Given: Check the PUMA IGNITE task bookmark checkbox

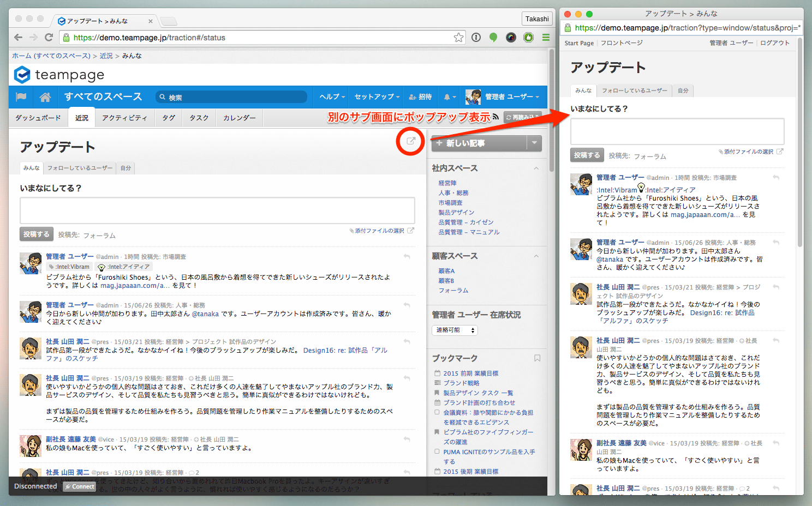Looking at the screenshot, I should tap(437, 451).
